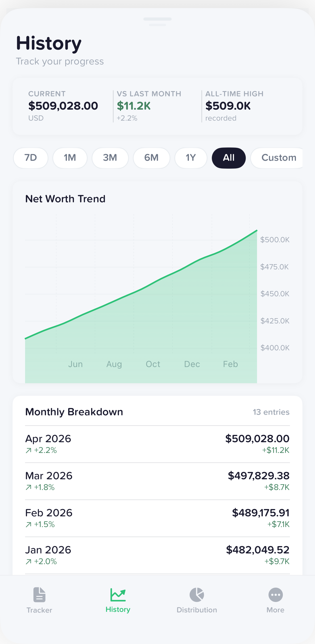Viewport: 315px width, 644px height.
Task: Select the 7D time range
Action: click(x=31, y=158)
